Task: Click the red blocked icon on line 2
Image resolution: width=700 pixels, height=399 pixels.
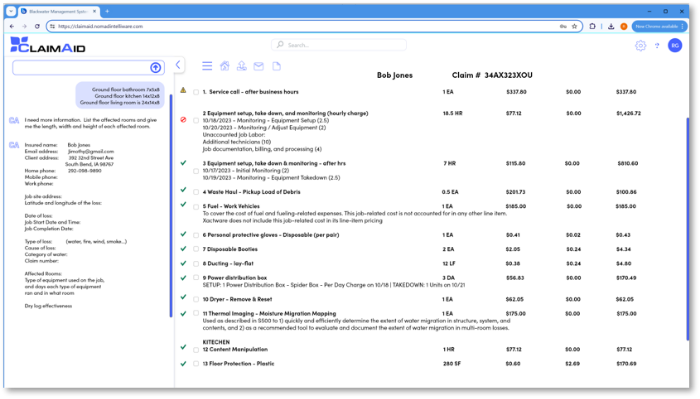Action: 183,120
